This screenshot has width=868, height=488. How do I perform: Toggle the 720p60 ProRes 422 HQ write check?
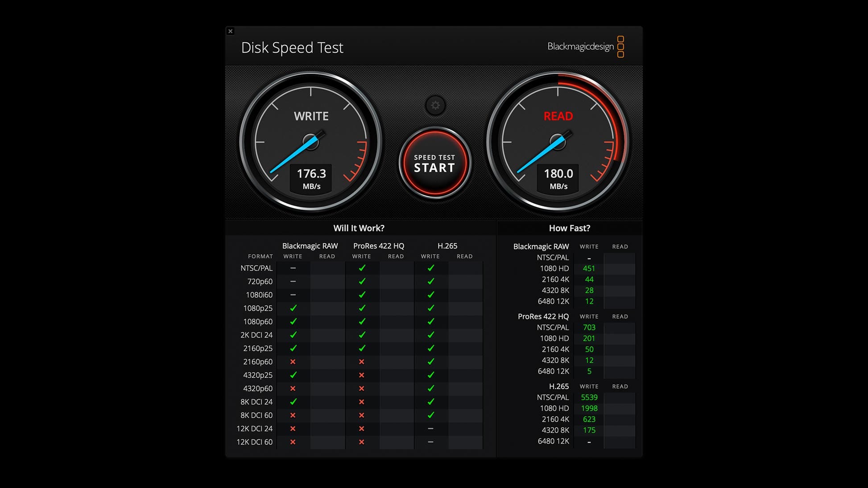tap(361, 281)
